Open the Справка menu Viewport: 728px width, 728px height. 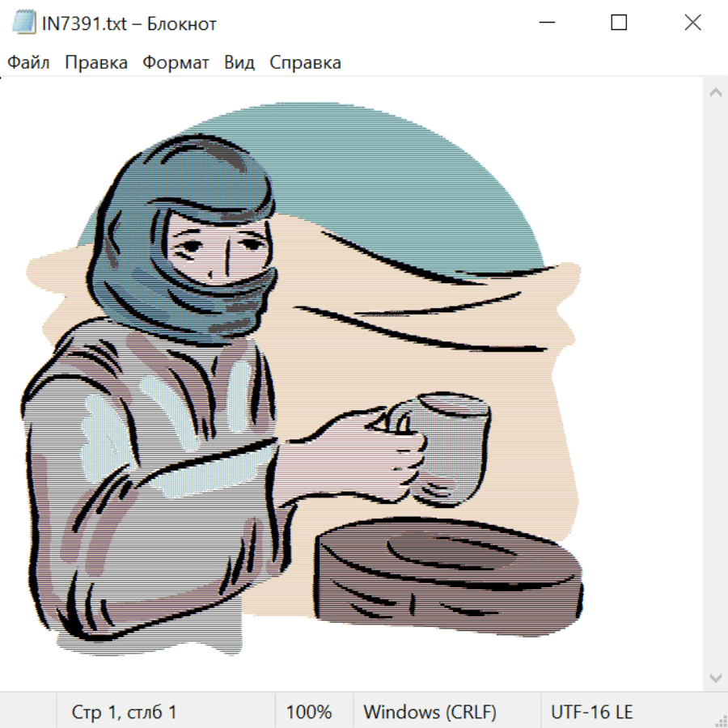tap(305, 63)
